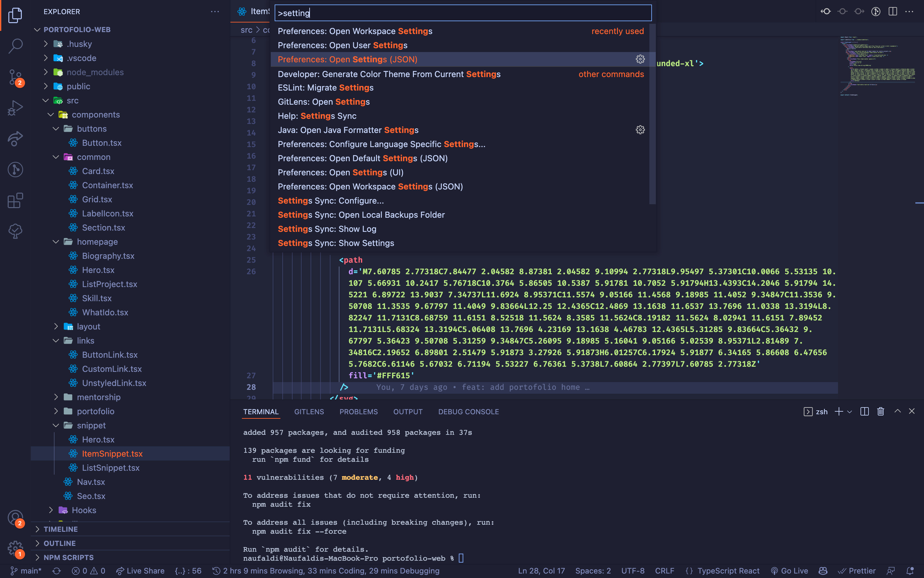Click gear icon on Open Settings (JSON) row
Image resolution: width=924 pixels, height=578 pixels.
click(640, 59)
